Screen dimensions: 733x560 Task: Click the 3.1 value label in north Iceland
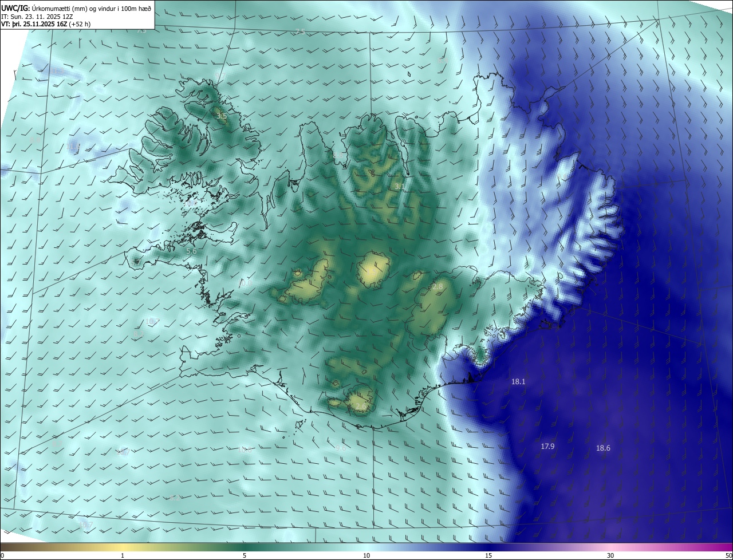click(x=399, y=186)
